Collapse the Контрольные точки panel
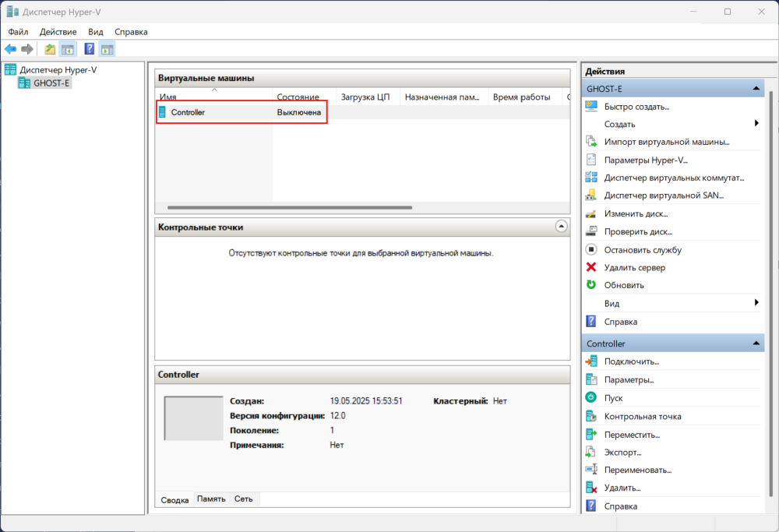779x532 pixels. click(561, 227)
